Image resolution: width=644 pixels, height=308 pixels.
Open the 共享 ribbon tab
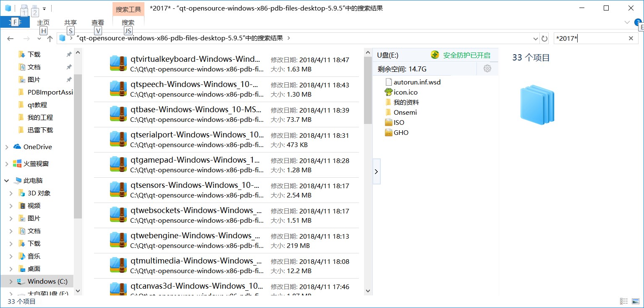(71, 23)
